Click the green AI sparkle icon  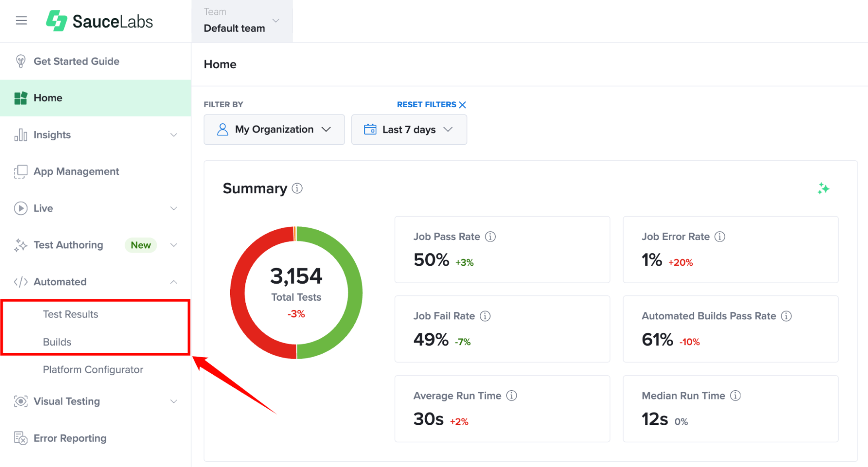(823, 189)
